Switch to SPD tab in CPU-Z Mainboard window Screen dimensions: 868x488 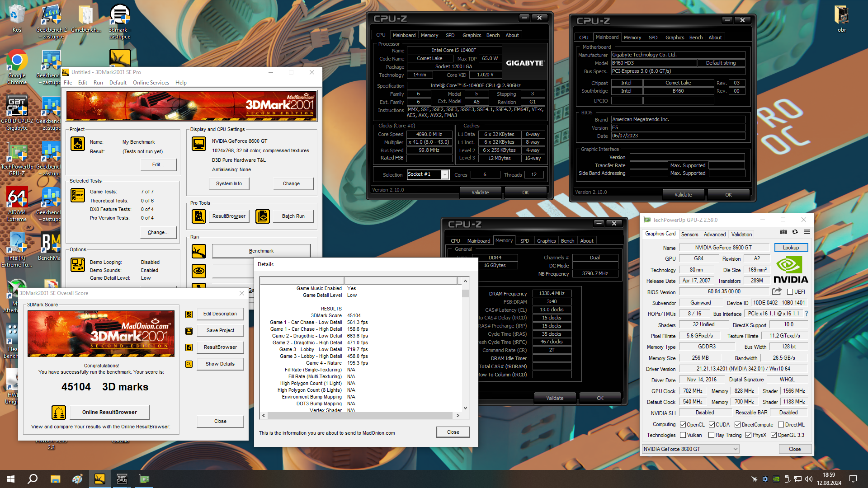[x=653, y=38]
